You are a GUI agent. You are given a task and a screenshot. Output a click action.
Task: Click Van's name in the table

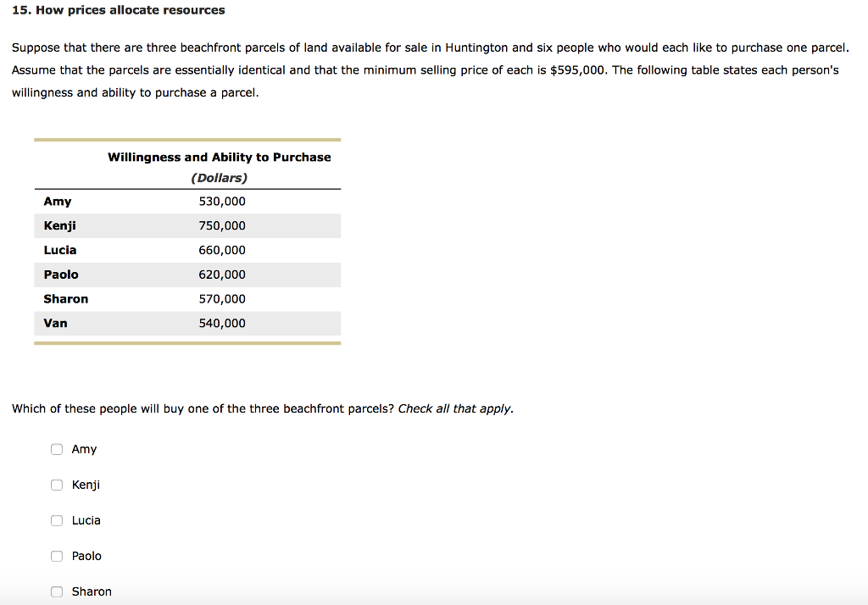click(x=56, y=323)
